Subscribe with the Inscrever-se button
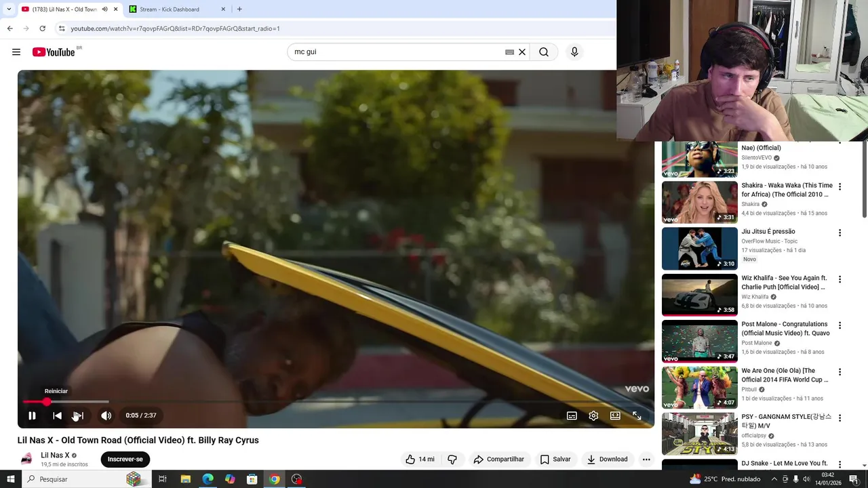 coord(125,460)
